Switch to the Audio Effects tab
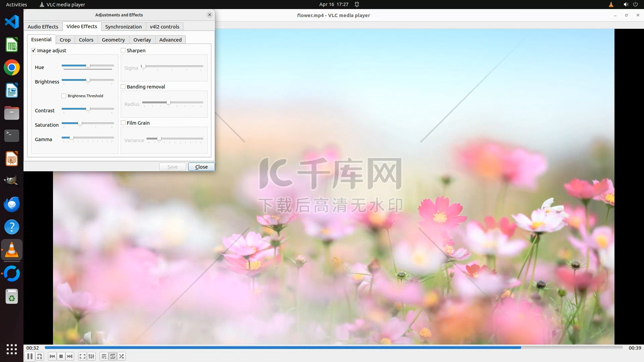Viewport: 644px width, 362px height. click(43, 26)
